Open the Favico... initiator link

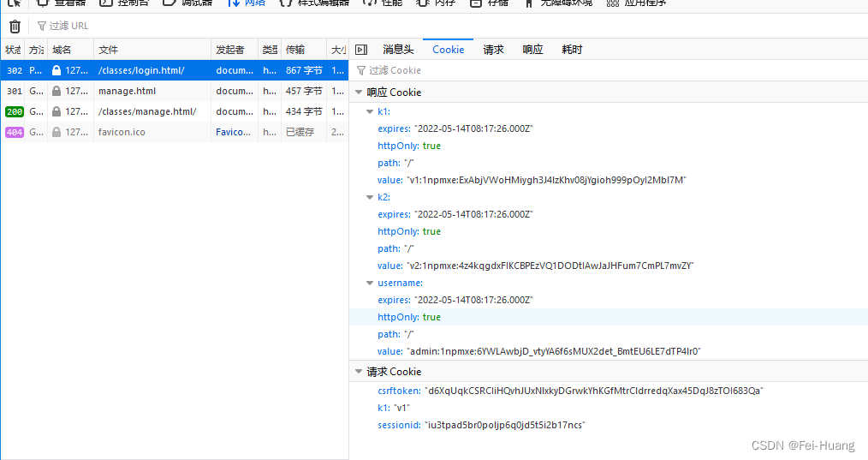[x=233, y=132]
